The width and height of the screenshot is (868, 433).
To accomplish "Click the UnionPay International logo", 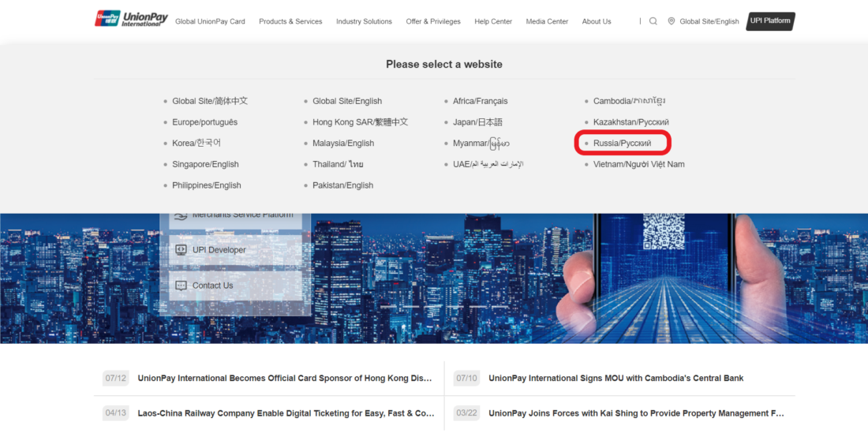I will [131, 19].
